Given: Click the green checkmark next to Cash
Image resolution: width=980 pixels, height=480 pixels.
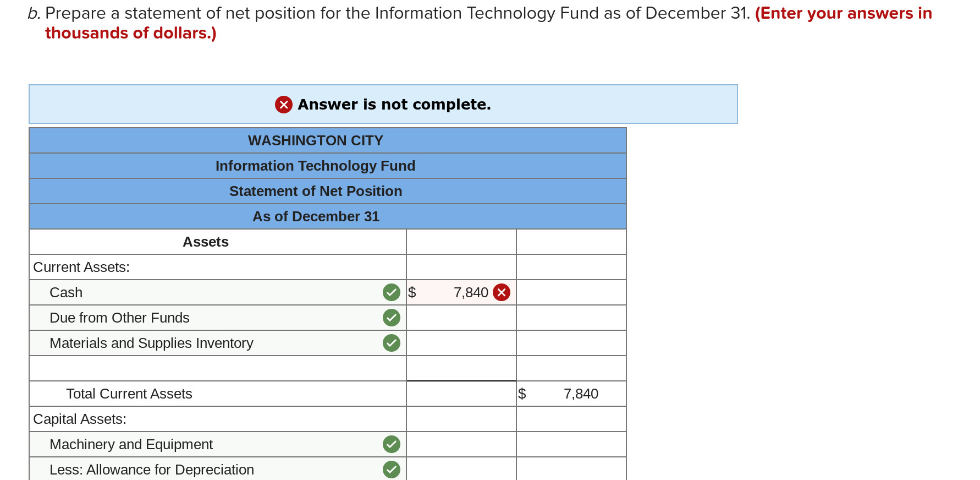Looking at the screenshot, I should click(x=391, y=292).
